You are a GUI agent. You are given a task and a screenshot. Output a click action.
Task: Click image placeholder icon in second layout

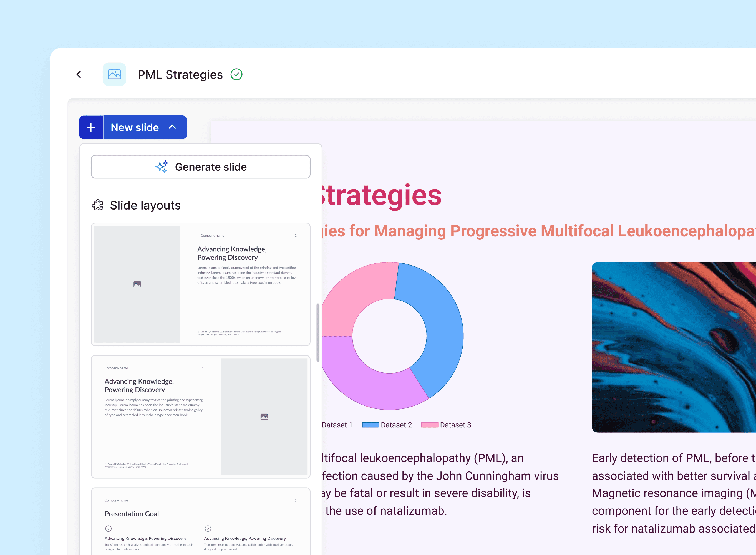[x=264, y=417]
